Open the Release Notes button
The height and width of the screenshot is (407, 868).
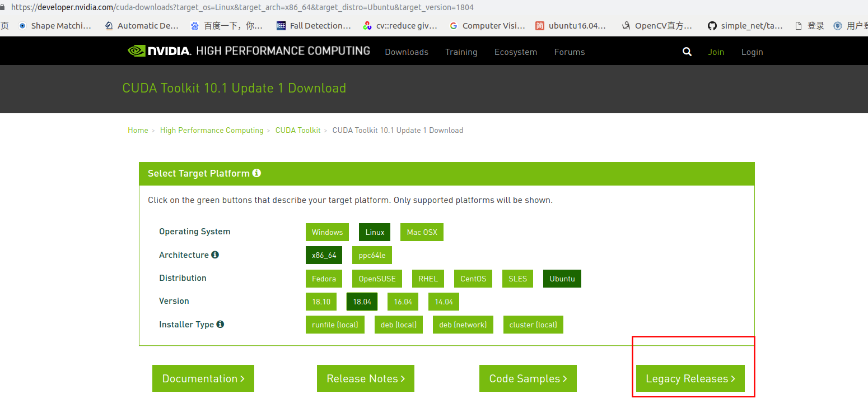[366, 378]
